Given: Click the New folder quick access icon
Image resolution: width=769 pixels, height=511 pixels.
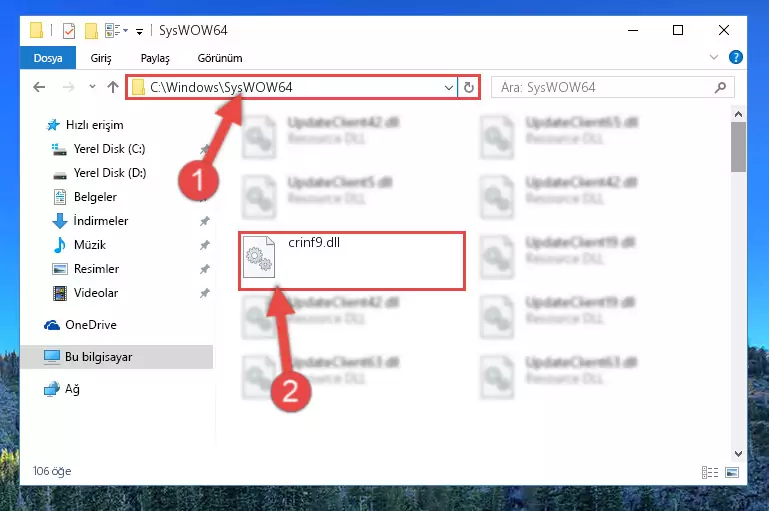Looking at the screenshot, I should (x=91, y=31).
